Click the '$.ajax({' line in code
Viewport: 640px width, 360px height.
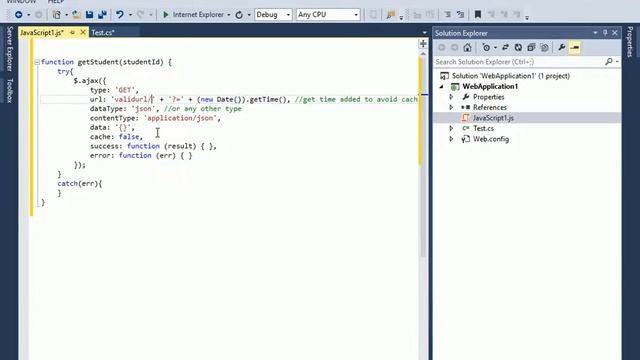click(90, 81)
